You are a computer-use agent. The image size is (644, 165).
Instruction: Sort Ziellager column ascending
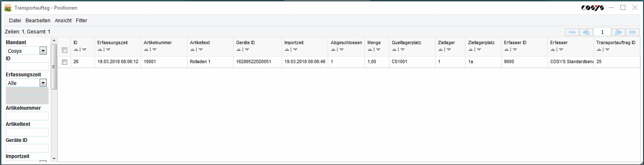coord(440,49)
